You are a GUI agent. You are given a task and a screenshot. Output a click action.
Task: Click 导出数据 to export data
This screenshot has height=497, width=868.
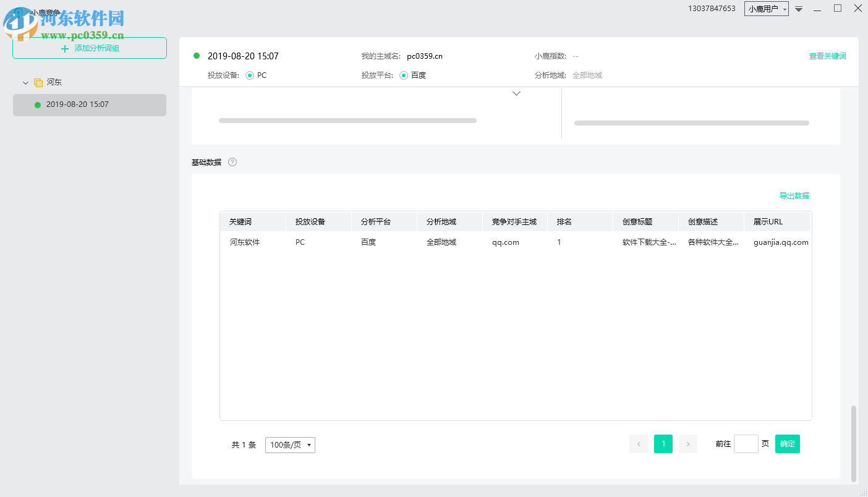coord(794,195)
